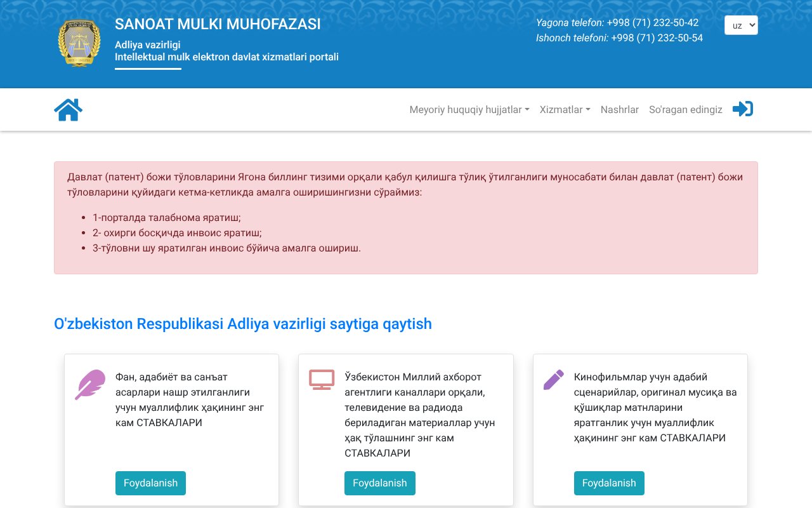The height and width of the screenshot is (508, 812).
Task: Open the Adliya vazirligi saytiga qaytish link
Action: (x=243, y=324)
